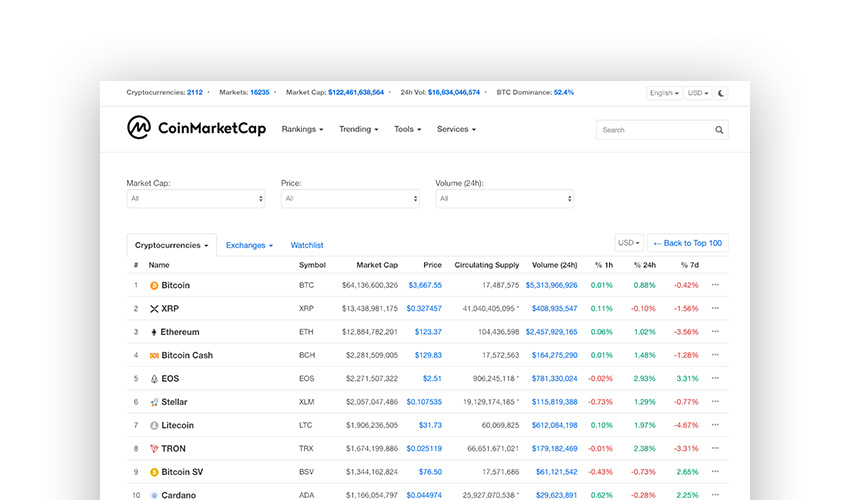The height and width of the screenshot is (500, 850).
Task: Click 24h Vol $16,634,046,574 link
Action: 454,92
